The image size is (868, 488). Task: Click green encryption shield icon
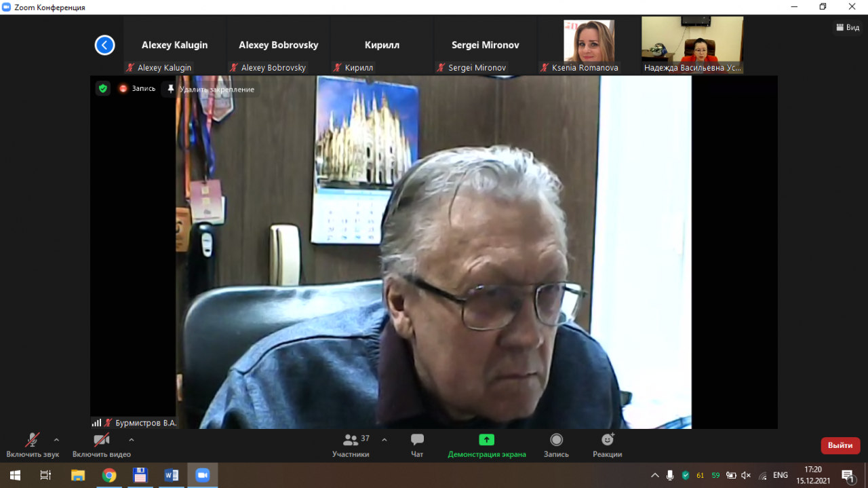pos(102,88)
